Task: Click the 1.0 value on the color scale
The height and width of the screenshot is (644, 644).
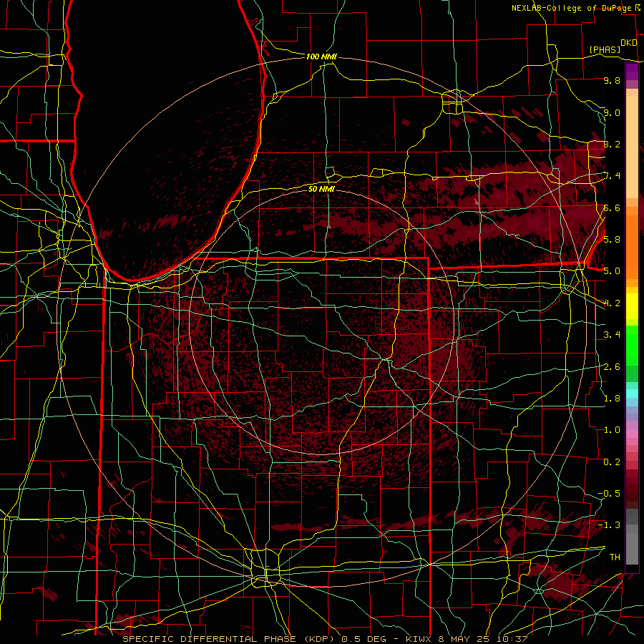Action: click(612, 430)
